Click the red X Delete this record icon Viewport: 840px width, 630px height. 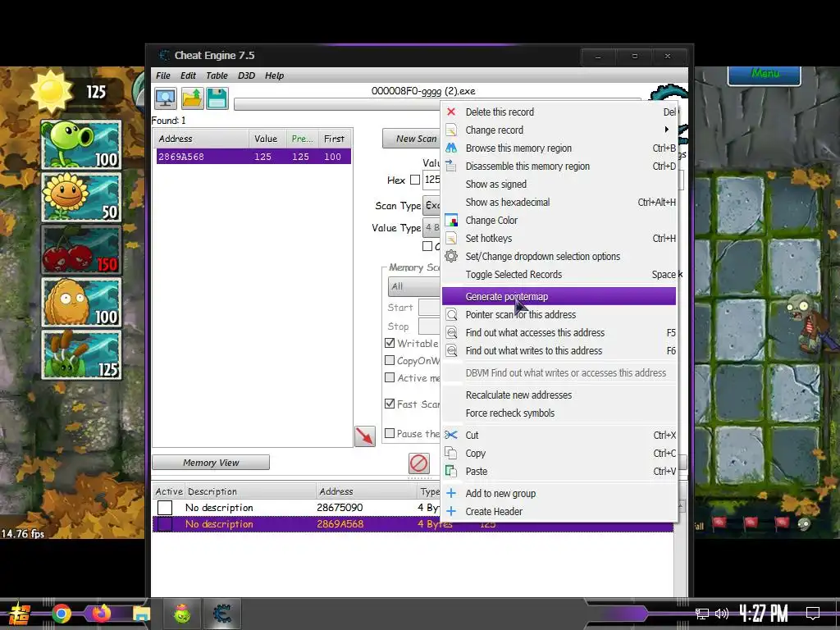point(451,112)
